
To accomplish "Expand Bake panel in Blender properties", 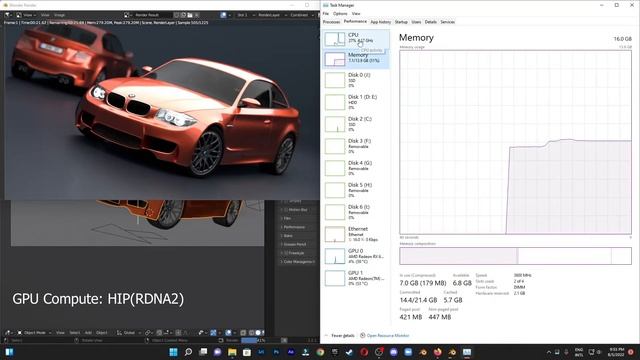I will [298, 236].
